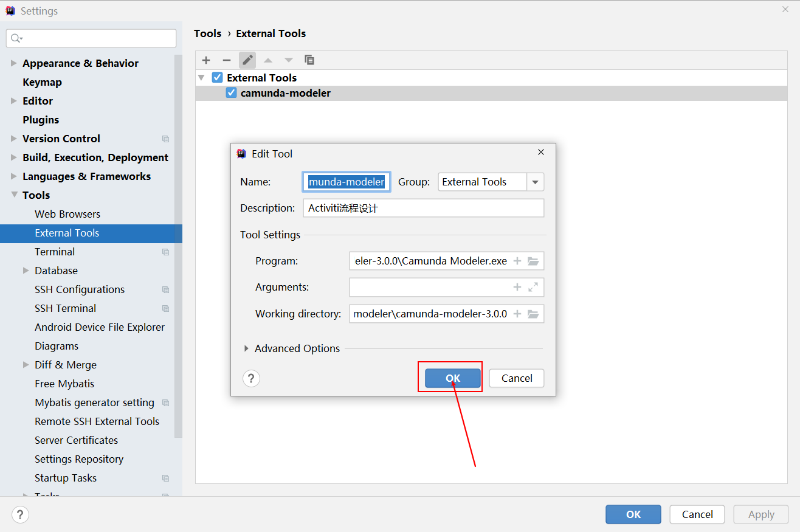Toggle the External Tools group checkbox
Image resolution: width=800 pixels, height=532 pixels.
click(x=217, y=78)
